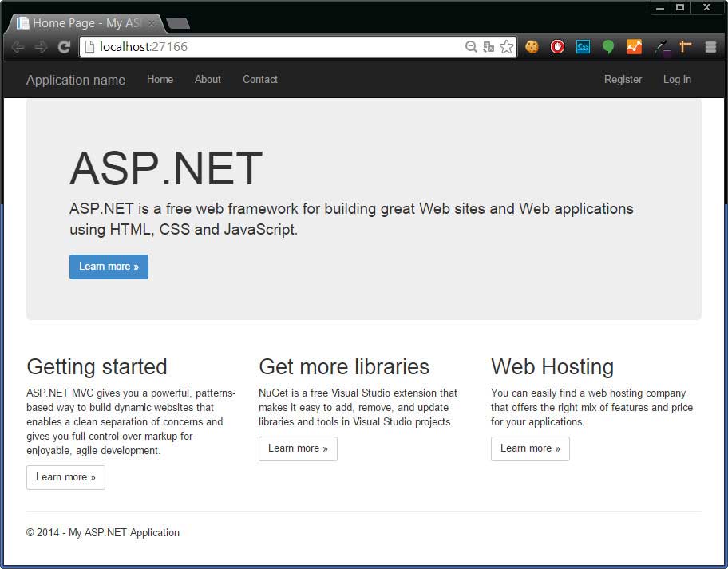Click the Web Hosting heading

click(552, 366)
